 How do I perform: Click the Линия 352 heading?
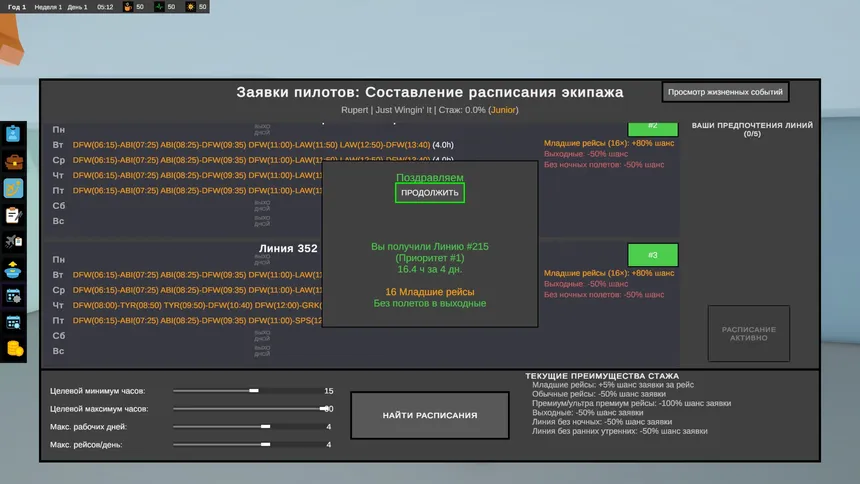pos(288,249)
